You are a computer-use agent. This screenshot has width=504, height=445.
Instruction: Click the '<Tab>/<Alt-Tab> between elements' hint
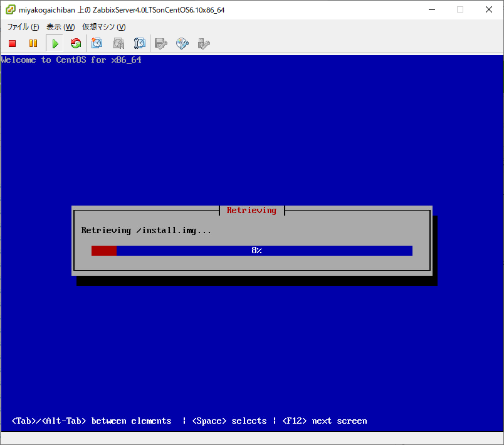point(92,421)
